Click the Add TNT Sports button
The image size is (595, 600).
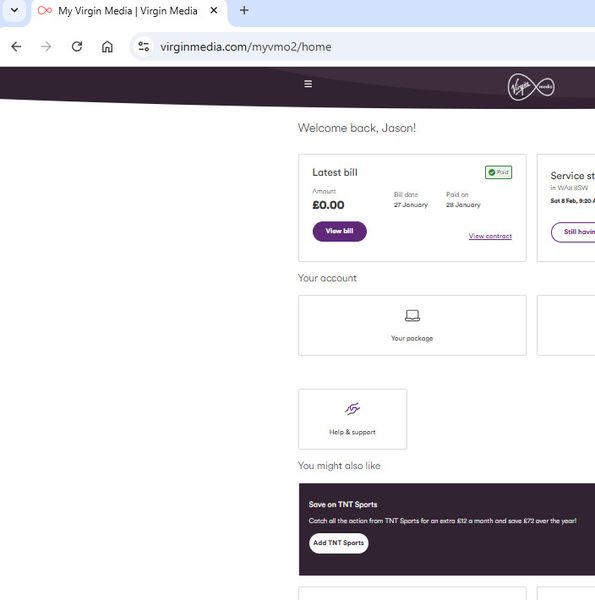coord(339,543)
